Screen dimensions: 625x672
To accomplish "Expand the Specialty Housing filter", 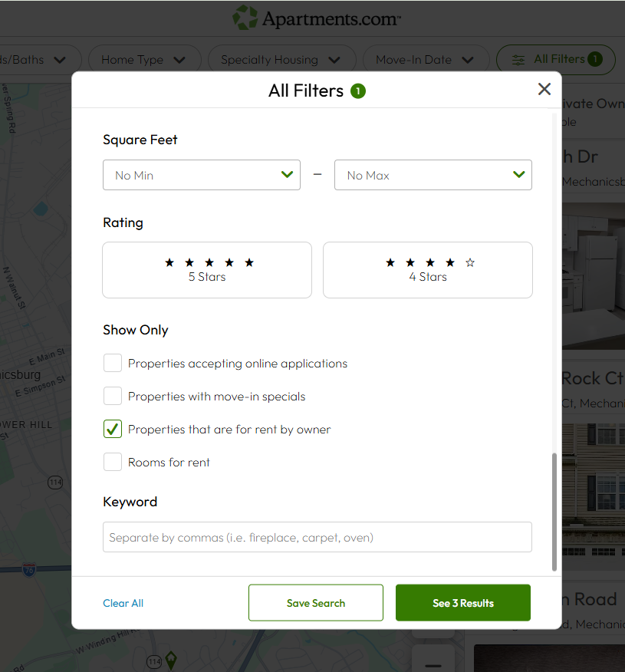I will [281, 59].
